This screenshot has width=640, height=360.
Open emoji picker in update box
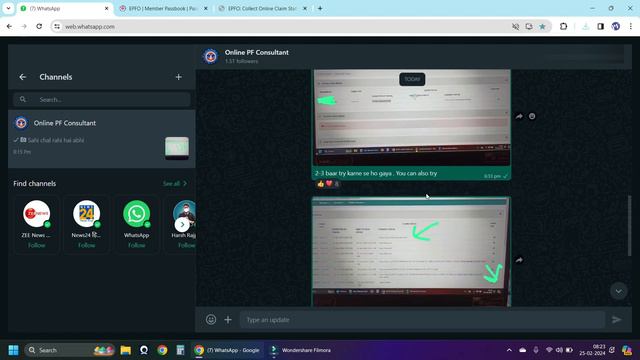click(211, 320)
